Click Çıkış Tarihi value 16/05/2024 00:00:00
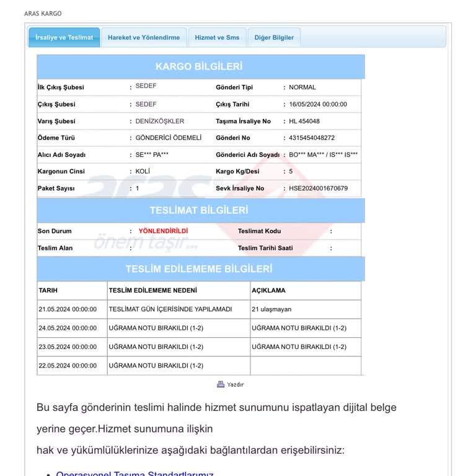476x476 pixels. [x=318, y=104]
